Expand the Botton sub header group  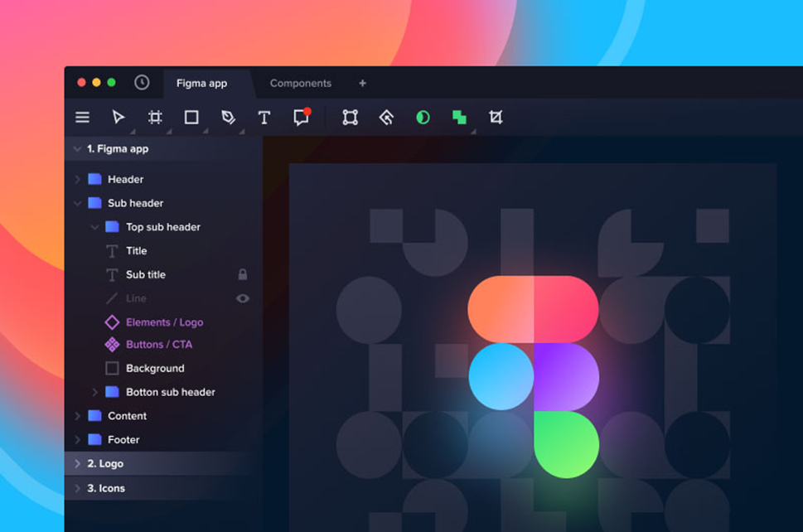click(x=94, y=392)
